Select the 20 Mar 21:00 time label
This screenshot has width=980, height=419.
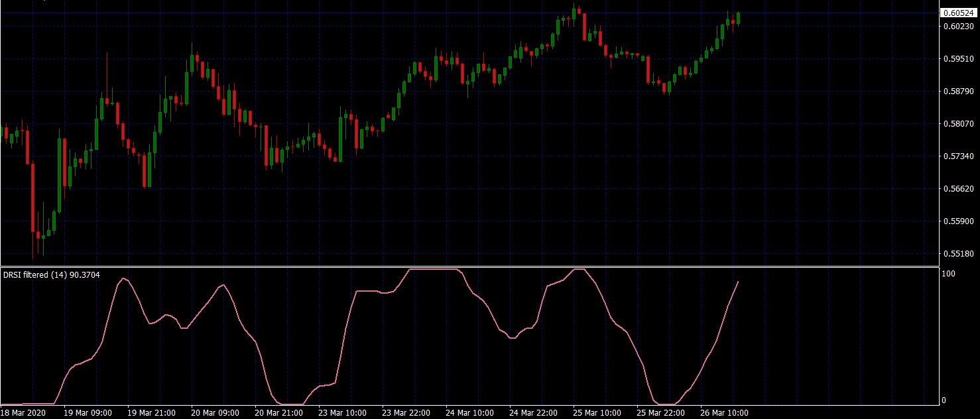(x=279, y=413)
